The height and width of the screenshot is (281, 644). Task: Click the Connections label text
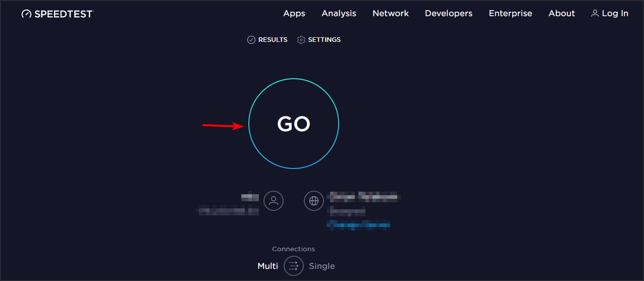point(293,249)
